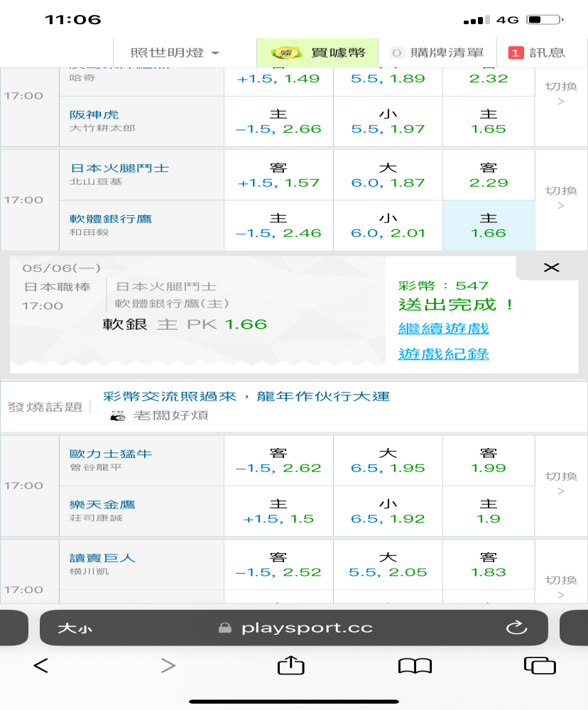Tap 切換 for 歐力士猛牛 vs 樂天金鷹
The image size is (588, 710).
click(x=561, y=483)
